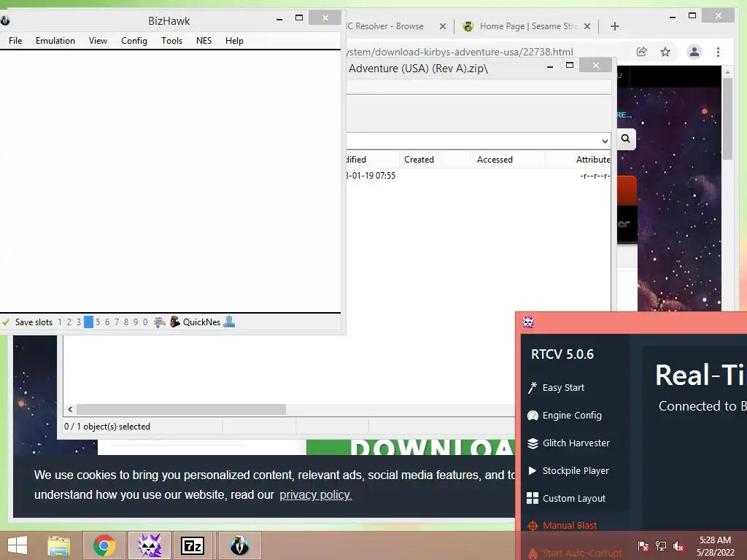Click the '0 / 1 object(s) selected' status

pyautogui.click(x=107, y=426)
